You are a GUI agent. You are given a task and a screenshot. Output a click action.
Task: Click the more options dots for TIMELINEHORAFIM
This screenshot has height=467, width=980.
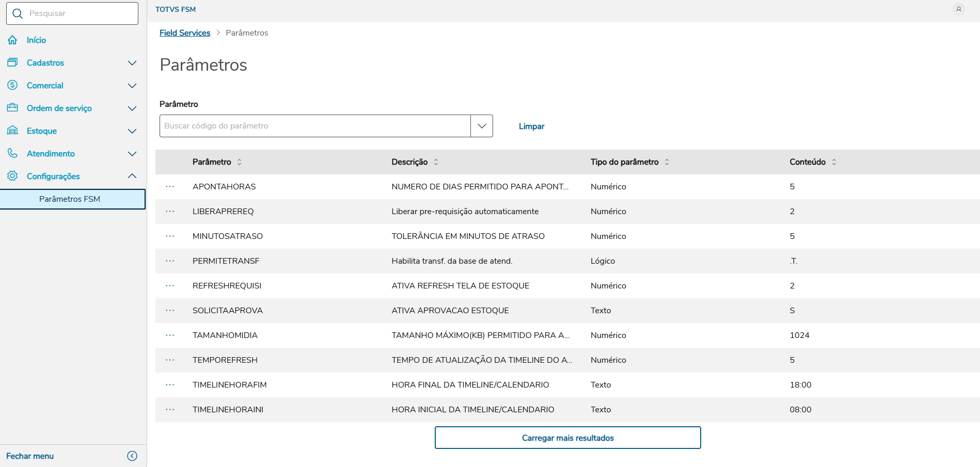coord(170,385)
